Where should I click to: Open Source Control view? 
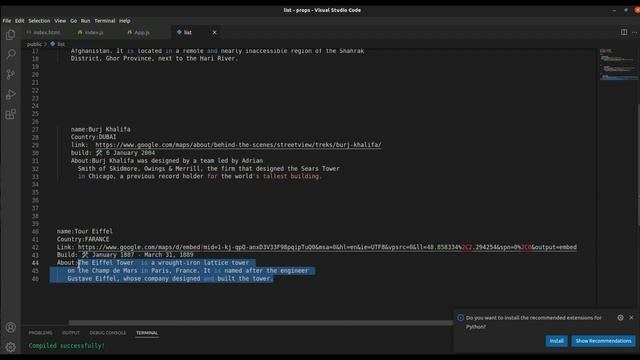(11, 74)
